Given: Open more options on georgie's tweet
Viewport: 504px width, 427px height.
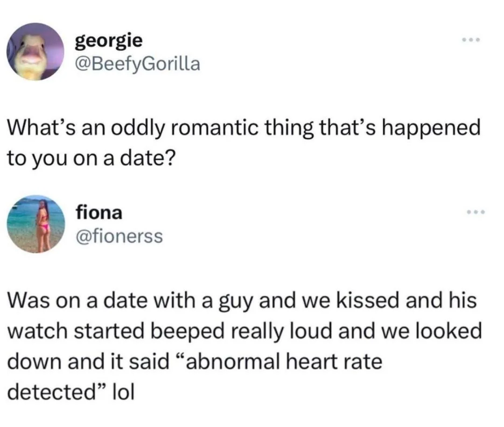Looking at the screenshot, I should pos(471,40).
